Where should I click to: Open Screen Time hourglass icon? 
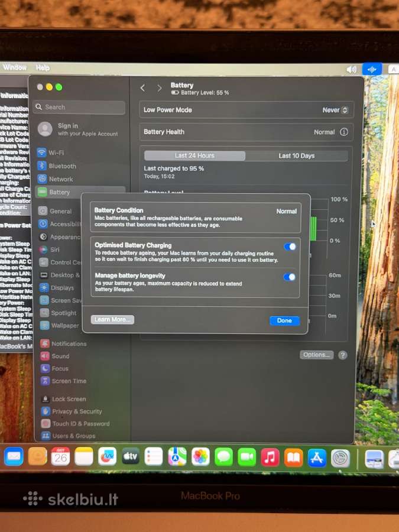pos(46,381)
